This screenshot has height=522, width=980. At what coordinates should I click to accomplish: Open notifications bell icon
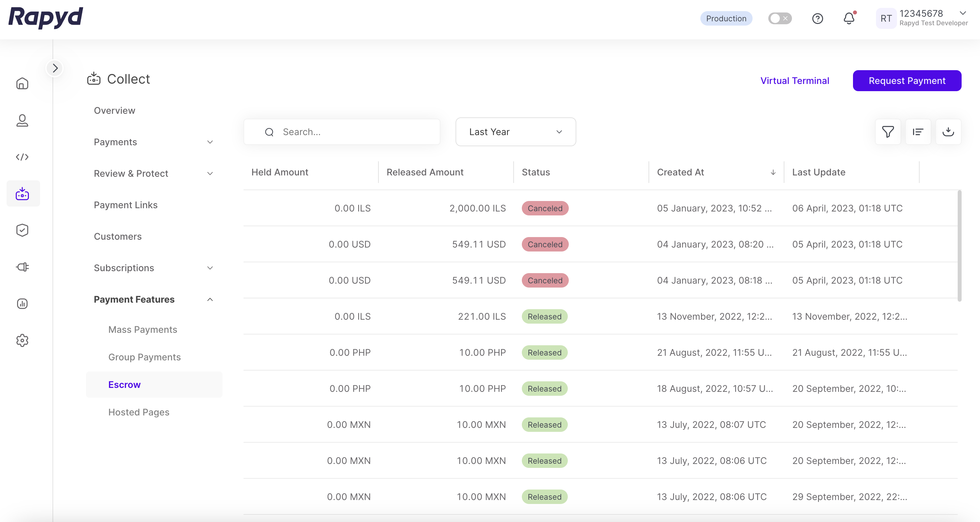(x=849, y=18)
